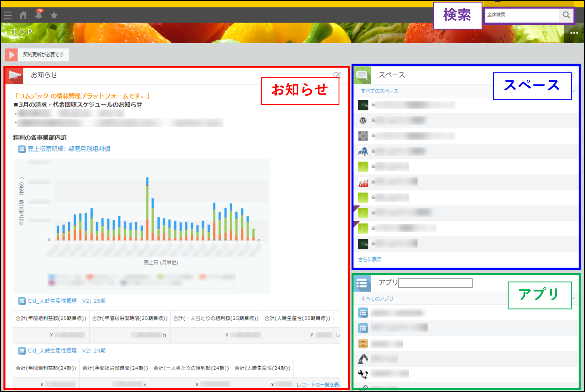Click 合計(年間粗利益額(25期目標)) column header
This screenshot has height=392, width=585.
[x=51, y=318]
